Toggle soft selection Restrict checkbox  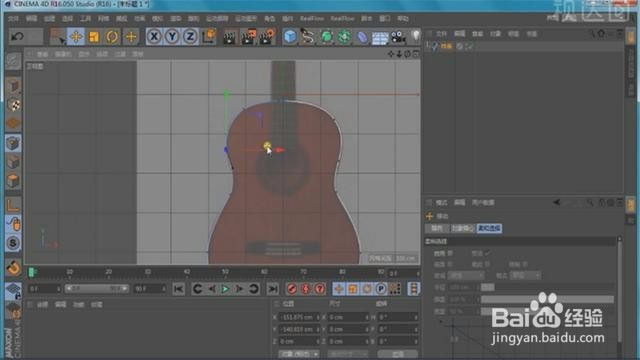525,264
